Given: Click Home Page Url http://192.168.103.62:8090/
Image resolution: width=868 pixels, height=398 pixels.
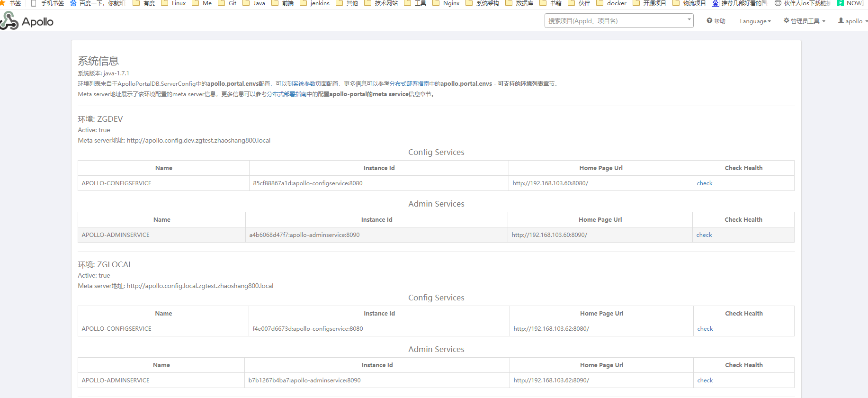Looking at the screenshot, I should pos(551,380).
